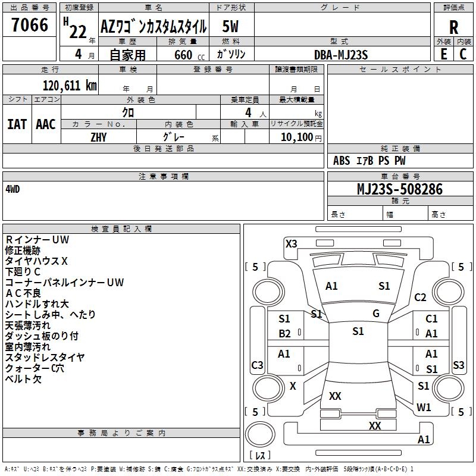Image resolution: width=476 pixels, height=476 pixels.
Task: Click the interior grade C cell
Action: pos(464,54)
